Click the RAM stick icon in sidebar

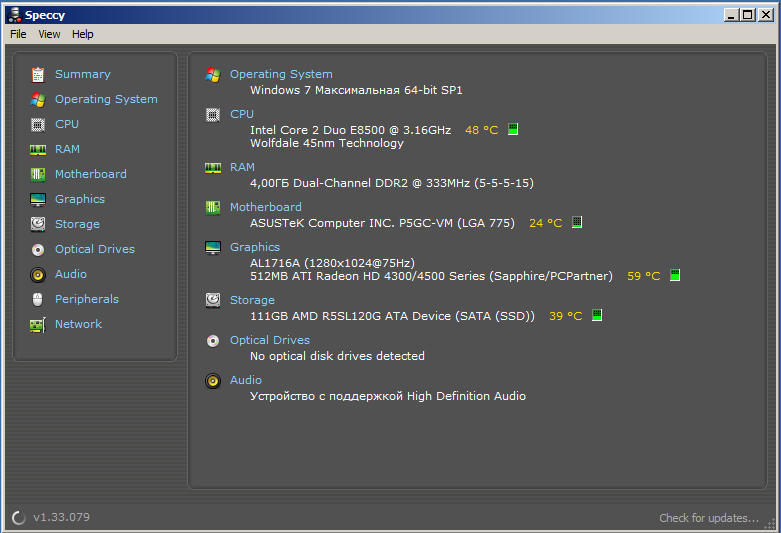point(38,149)
